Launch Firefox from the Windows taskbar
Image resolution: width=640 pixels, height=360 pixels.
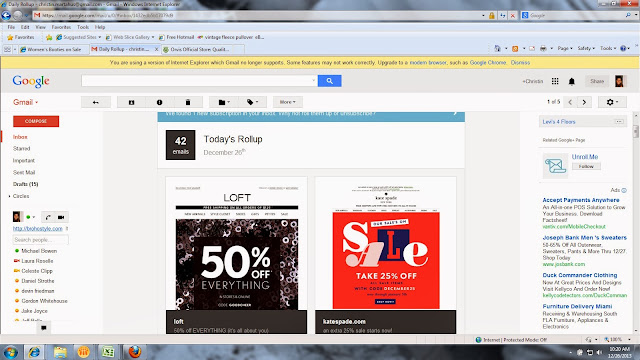pyautogui.click(x=134, y=351)
